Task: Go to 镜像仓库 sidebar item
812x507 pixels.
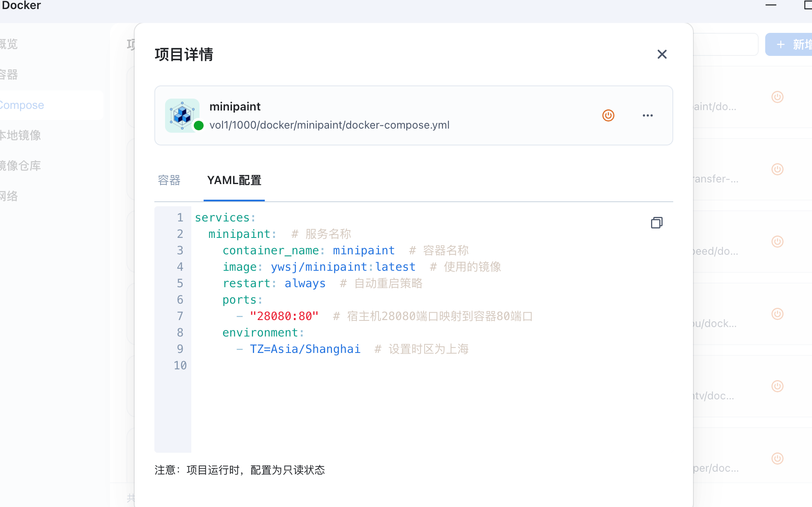Action: click(x=21, y=166)
